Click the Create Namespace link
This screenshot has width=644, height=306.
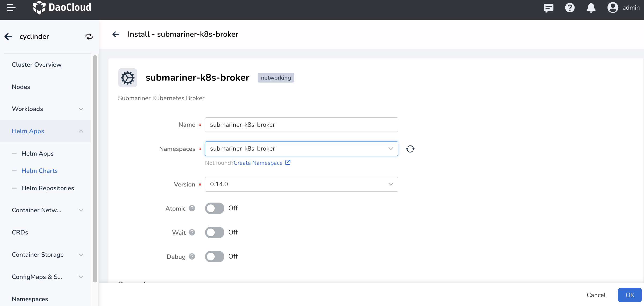coord(258,163)
